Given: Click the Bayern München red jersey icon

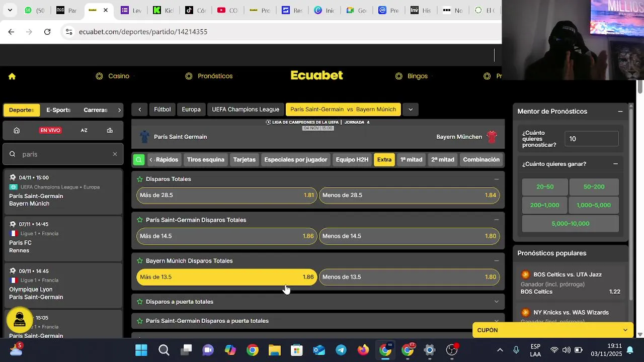Looking at the screenshot, I should (x=492, y=137).
